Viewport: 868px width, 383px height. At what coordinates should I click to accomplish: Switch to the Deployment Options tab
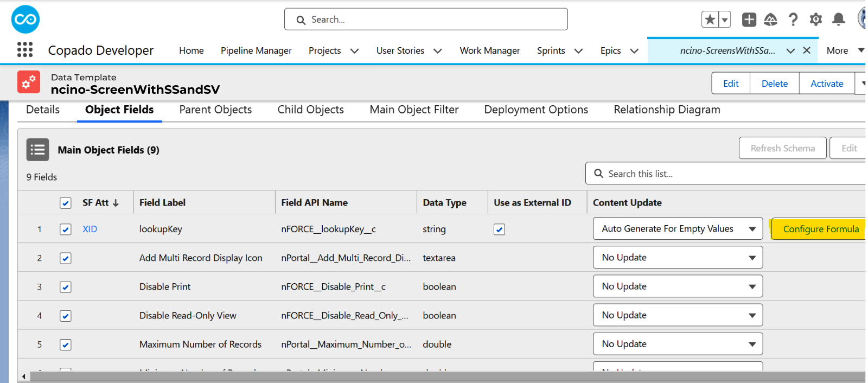click(x=536, y=110)
